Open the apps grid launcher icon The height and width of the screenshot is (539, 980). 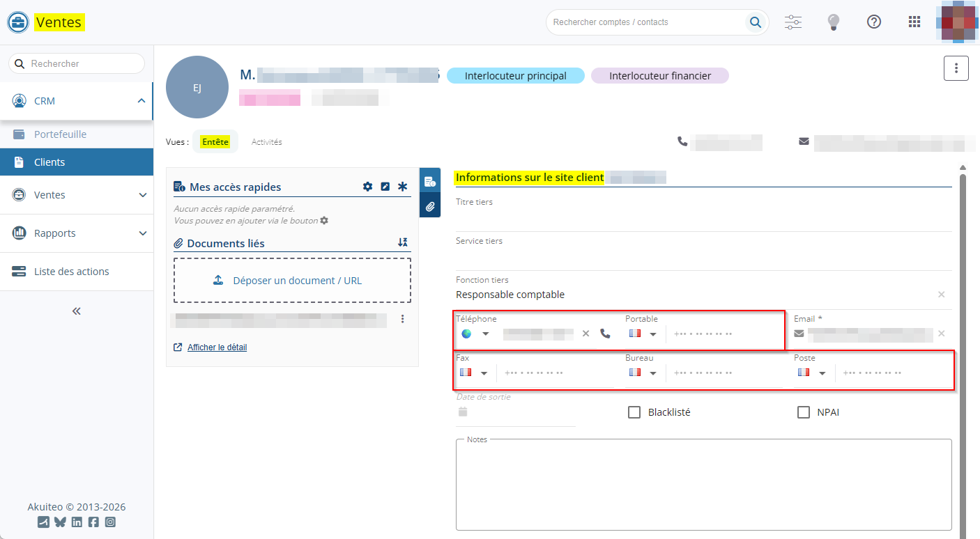914,22
